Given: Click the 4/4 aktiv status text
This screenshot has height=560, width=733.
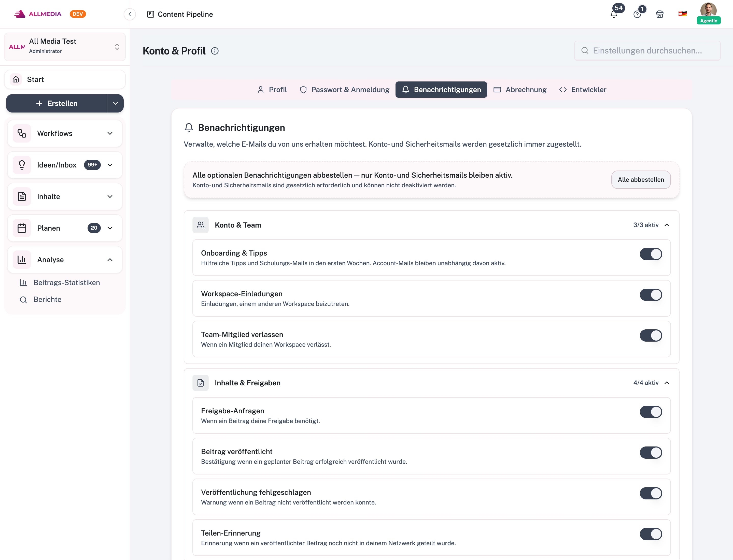Looking at the screenshot, I should coord(646,383).
